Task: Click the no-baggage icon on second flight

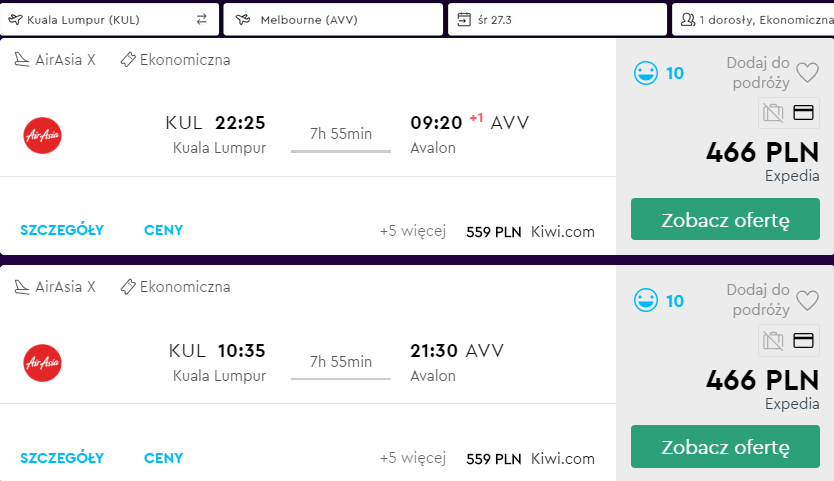Action: 773,340
